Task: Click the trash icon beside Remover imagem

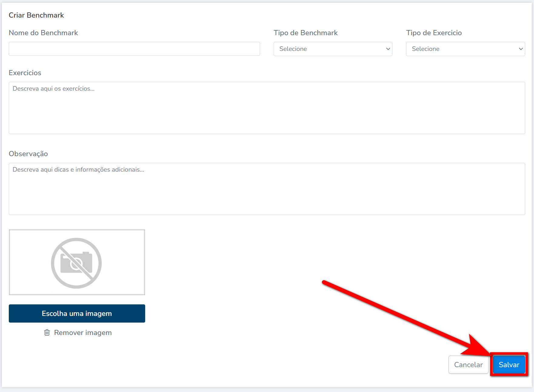Action: (47, 333)
